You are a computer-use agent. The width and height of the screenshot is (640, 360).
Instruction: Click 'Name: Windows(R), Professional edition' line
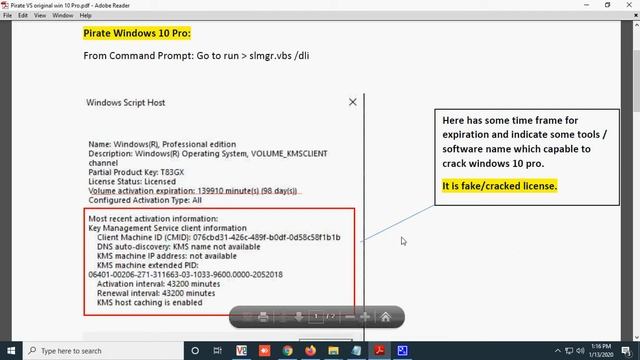coord(162,144)
